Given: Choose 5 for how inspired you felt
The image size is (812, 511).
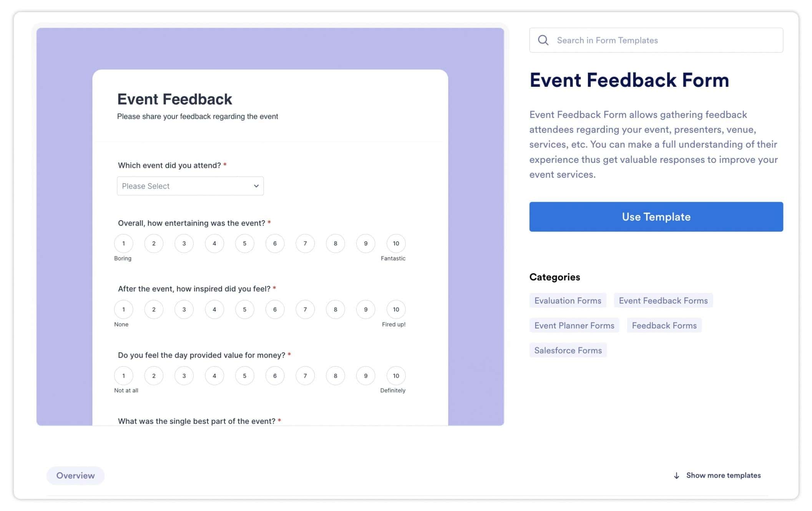Looking at the screenshot, I should click(244, 310).
